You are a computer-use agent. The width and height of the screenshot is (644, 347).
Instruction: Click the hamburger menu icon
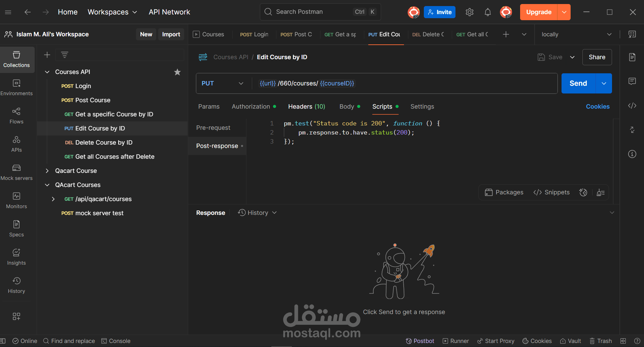pos(8,12)
